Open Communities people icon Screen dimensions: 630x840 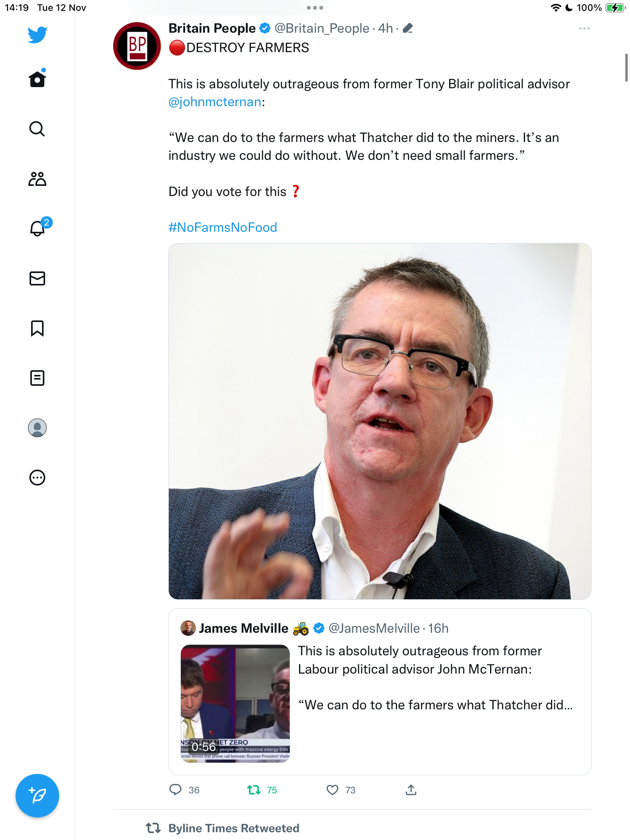(x=37, y=179)
